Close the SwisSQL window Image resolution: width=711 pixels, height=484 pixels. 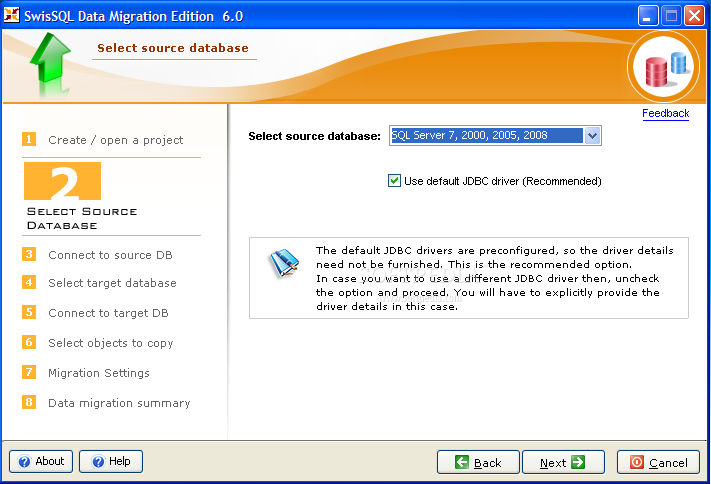[x=694, y=16]
